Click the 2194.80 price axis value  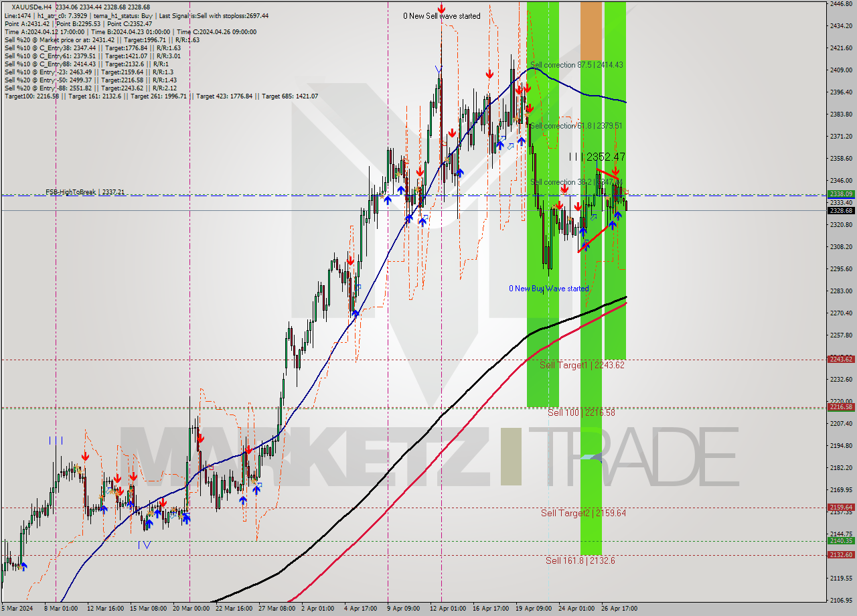[x=841, y=446]
